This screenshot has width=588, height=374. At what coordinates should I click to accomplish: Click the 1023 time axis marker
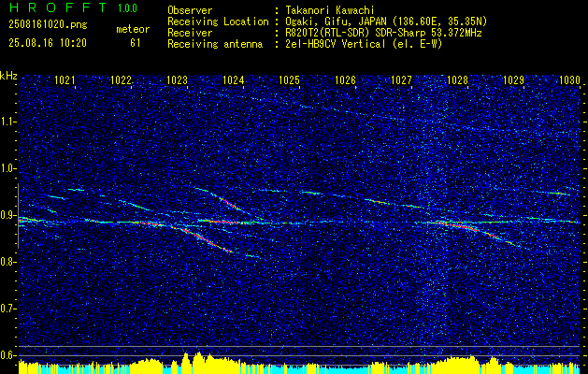pyautogui.click(x=177, y=79)
